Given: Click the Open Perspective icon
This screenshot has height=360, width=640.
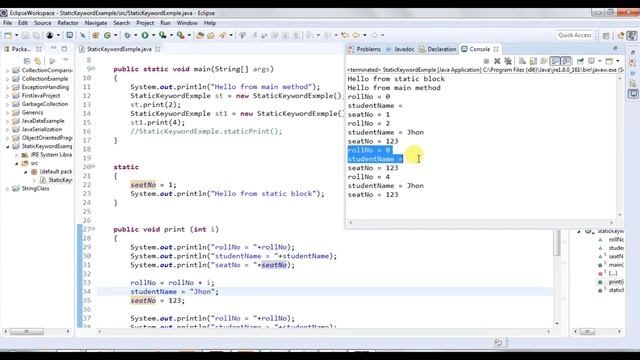Looking at the screenshot, I should tap(606, 36).
